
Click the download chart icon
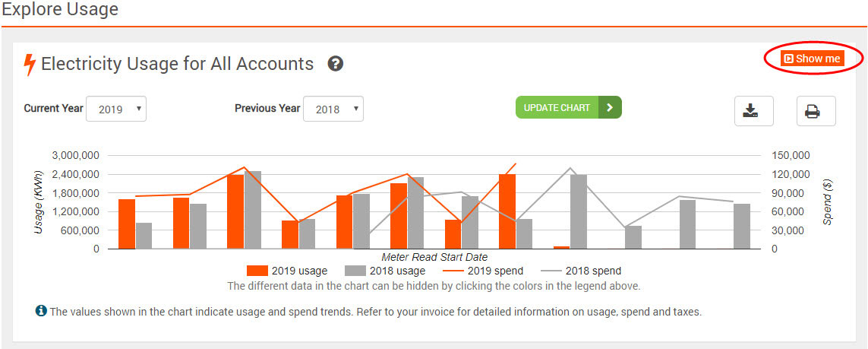(x=753, y=111)
